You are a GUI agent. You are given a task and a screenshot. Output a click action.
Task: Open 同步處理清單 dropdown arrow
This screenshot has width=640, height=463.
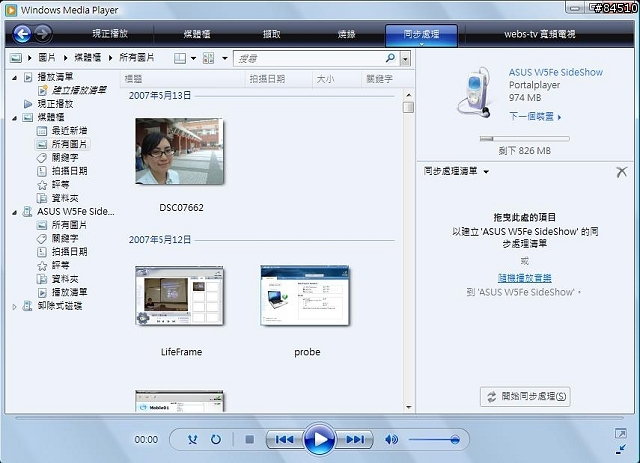click(x=486, y=172)
